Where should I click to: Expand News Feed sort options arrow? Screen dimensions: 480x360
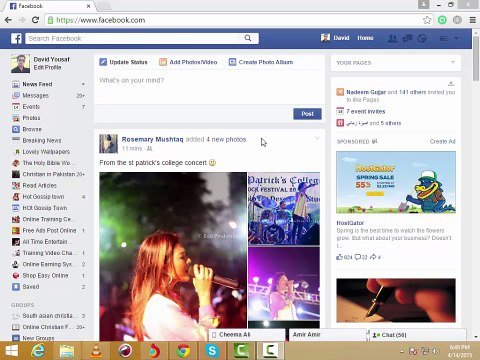(x=83, y=84)
